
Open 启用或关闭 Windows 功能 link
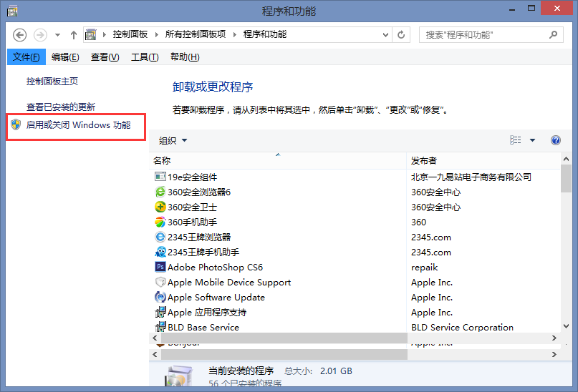(x=78, y=125)
